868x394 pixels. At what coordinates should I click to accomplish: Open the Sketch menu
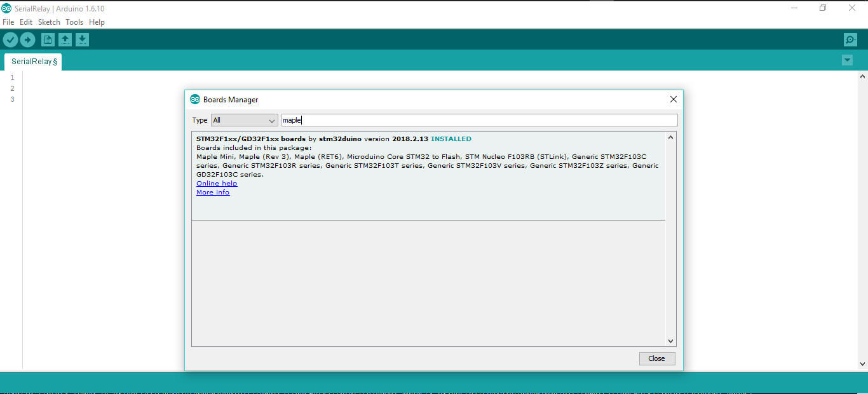click(49, 22)
